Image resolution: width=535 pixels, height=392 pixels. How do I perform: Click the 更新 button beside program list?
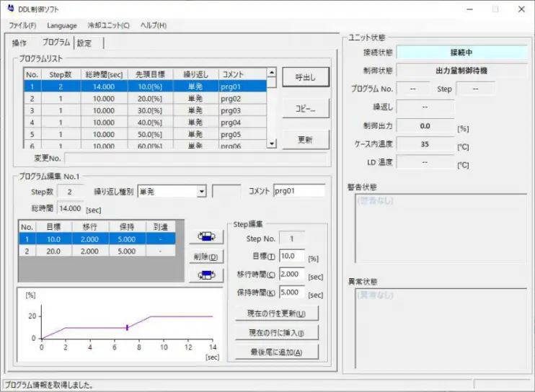(x=306, y=140)
